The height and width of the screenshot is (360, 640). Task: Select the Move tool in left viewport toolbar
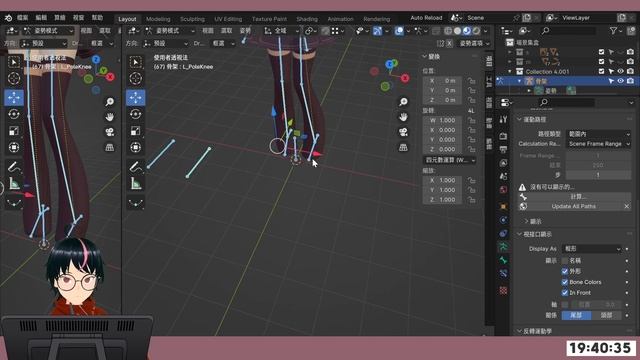14,98
